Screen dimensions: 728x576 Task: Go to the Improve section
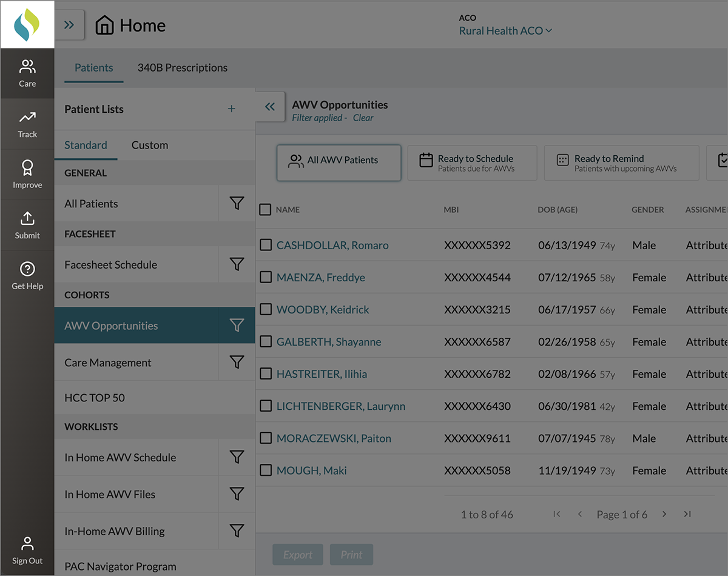[27, 175]
